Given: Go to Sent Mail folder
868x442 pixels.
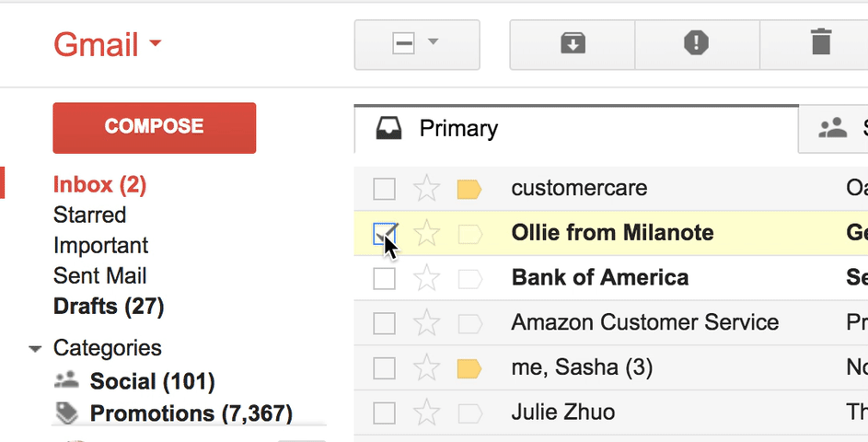Looking at the screenshot, I should coord(100,276).
